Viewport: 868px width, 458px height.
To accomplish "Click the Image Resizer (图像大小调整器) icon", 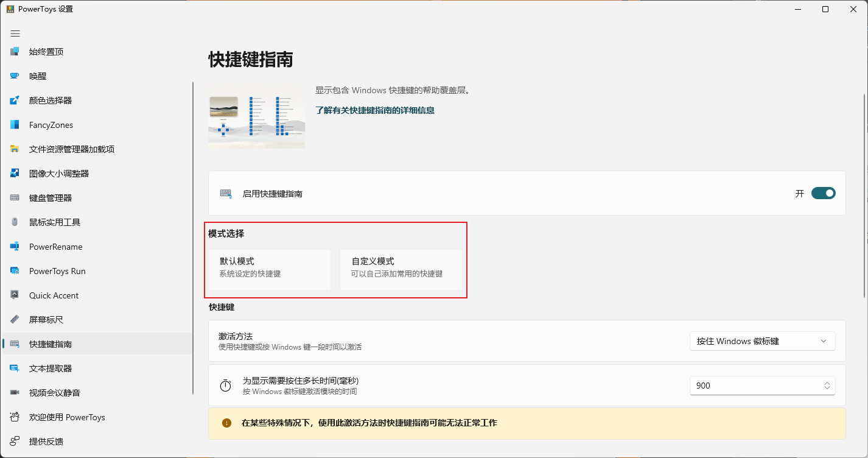I will [15, 174].
